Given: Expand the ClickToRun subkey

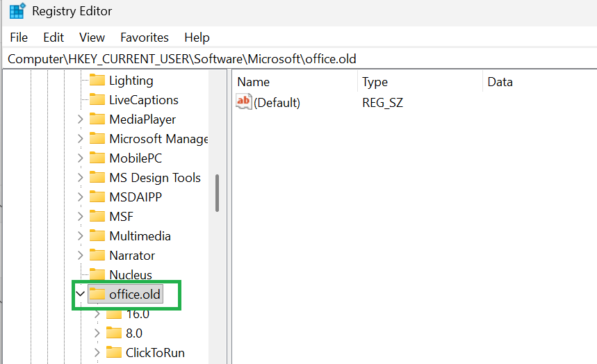Looking at the screenshot, I should tap(97, 353).
